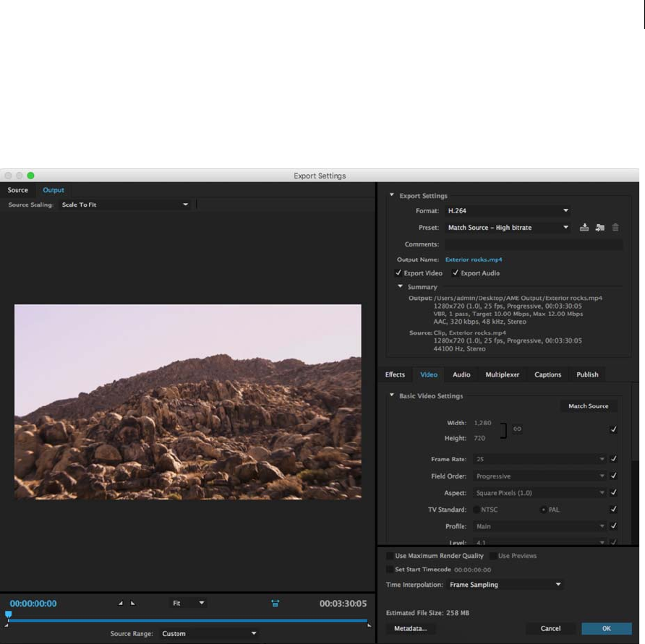
Task: Click the blue playhead on the timeline
Action: tap(8, 614)
